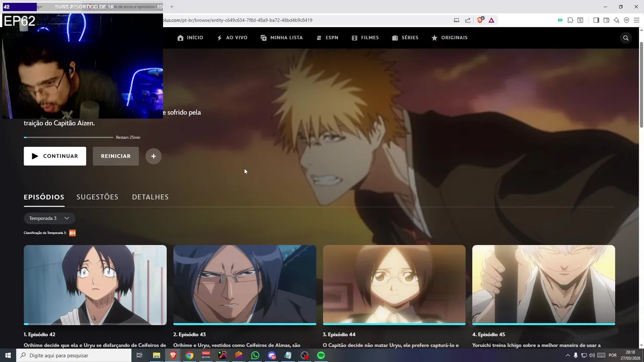Open volume control in system tray
Viewport: 644px width, 362px height.
(592, 355)
